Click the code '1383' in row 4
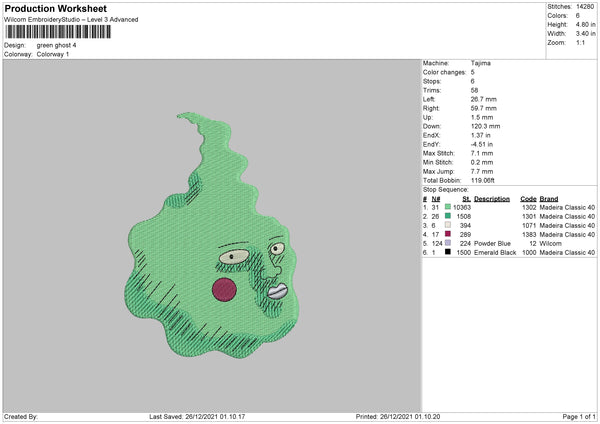600x424 pixels. pos(529,235)
